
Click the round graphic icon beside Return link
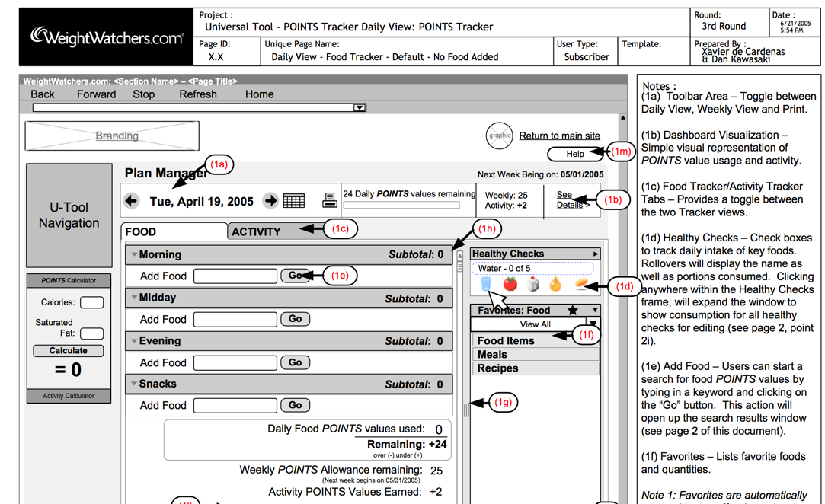[x=499, y=136]
